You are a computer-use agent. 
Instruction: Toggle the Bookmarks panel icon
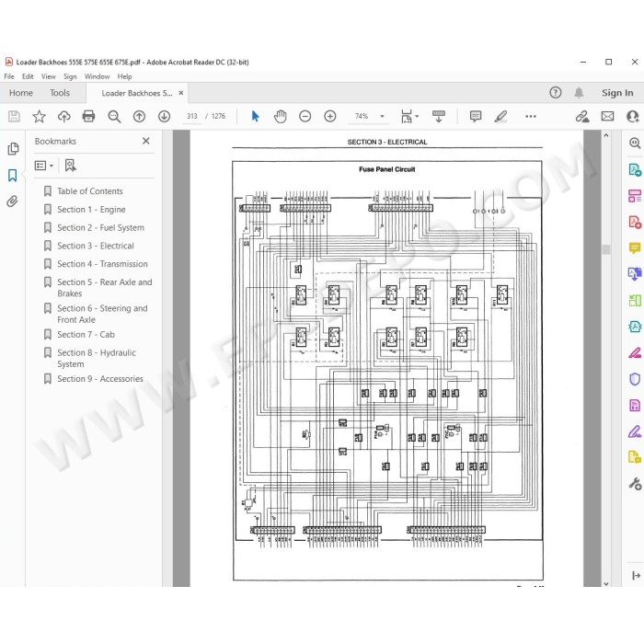[12, 176]
